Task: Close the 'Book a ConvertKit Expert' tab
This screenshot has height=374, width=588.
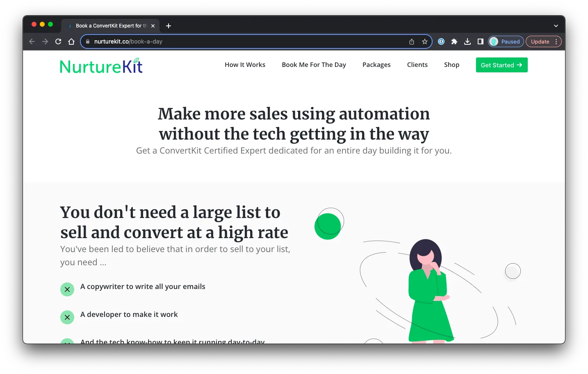Action: pyautogui.click(x=153, y=26)
